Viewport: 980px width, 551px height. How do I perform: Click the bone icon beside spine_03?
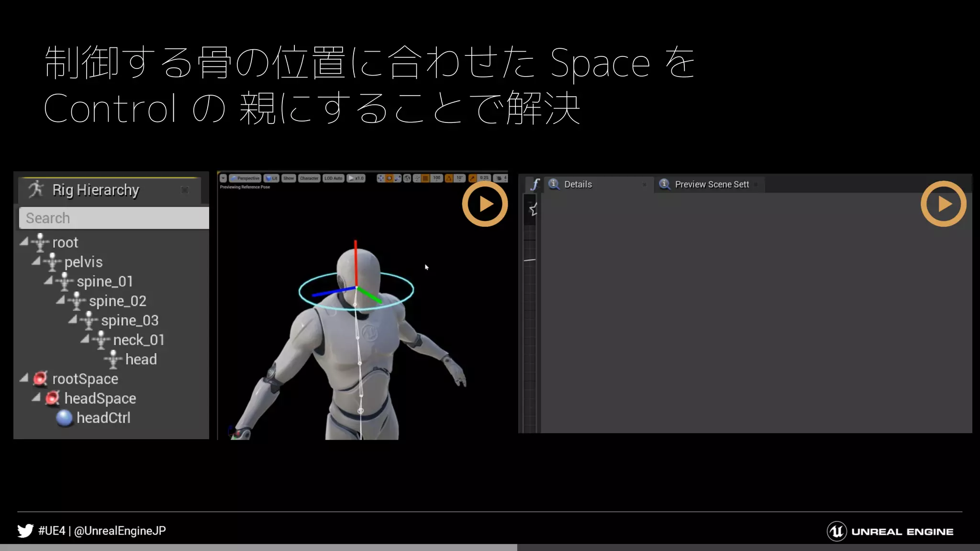pos(89,320)
